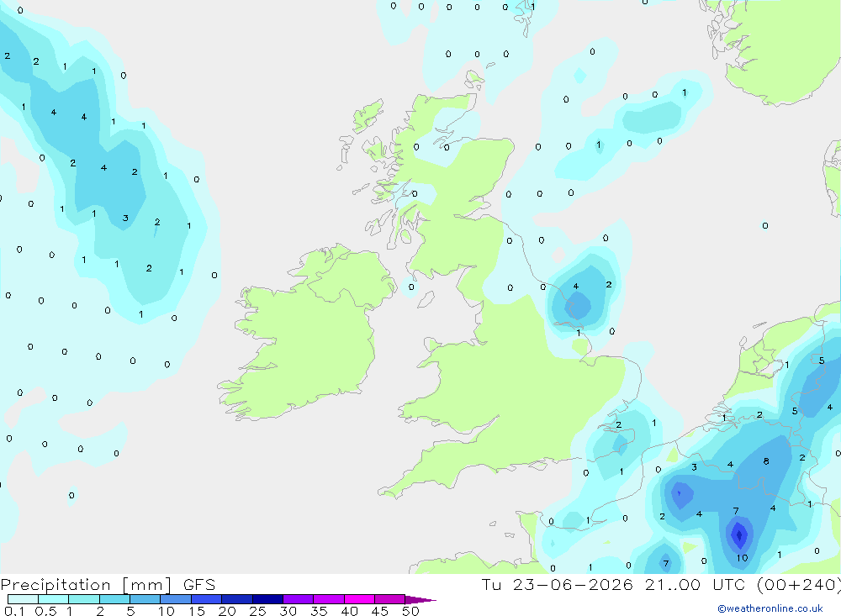Click the '50' legend scale label
The image size is (841, 616).
click(x=410, y=611)
